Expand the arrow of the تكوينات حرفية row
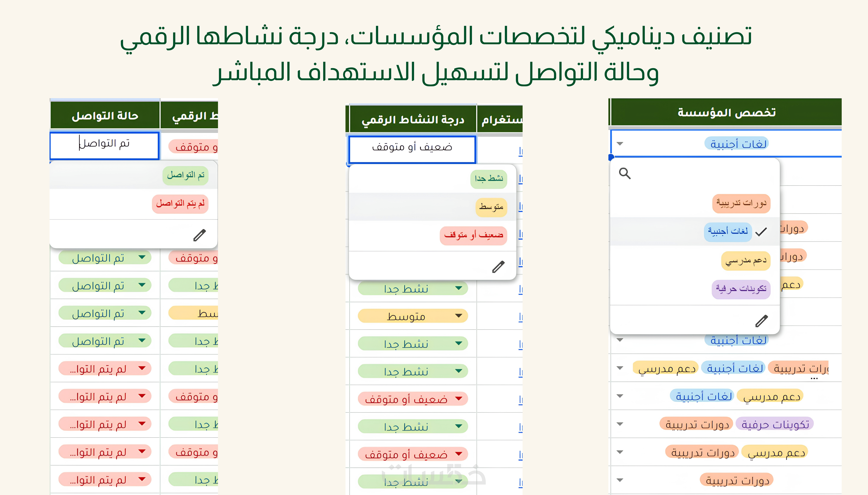This screenshot has height=495, width=868. pos(620,424)
